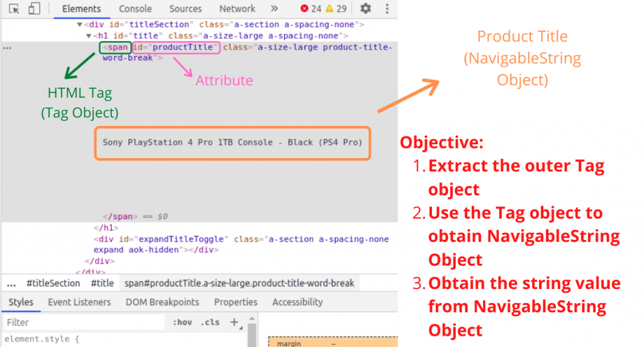Click the element.style rule line
Screen dimensions: 644x347
(x=42, y=339)
